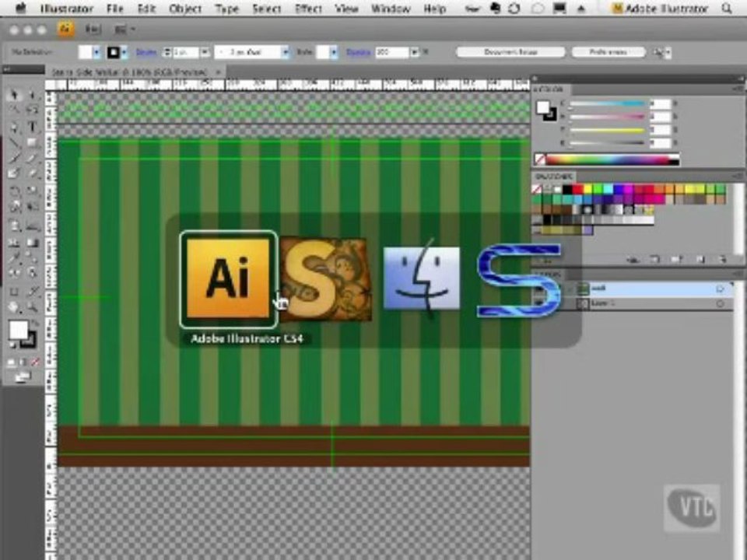Open the Bridge (Br) button
The height and width of the screenshot is (560, 747).
coord(93,30)
